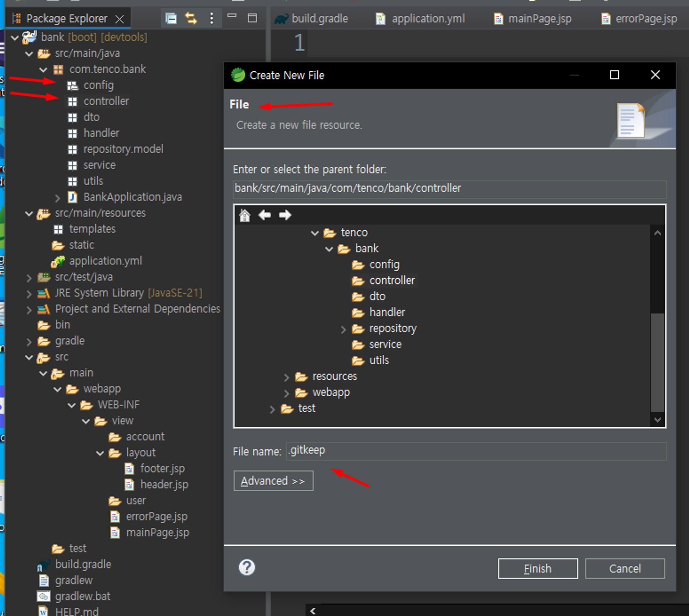Click the Finish button
689x616 pixels.
[537, 568]
